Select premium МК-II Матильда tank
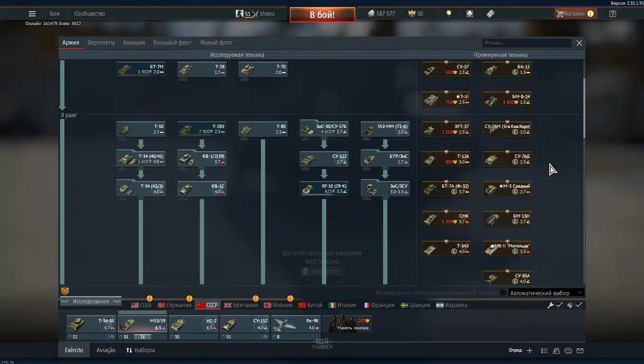 click(x=507, y=248)
